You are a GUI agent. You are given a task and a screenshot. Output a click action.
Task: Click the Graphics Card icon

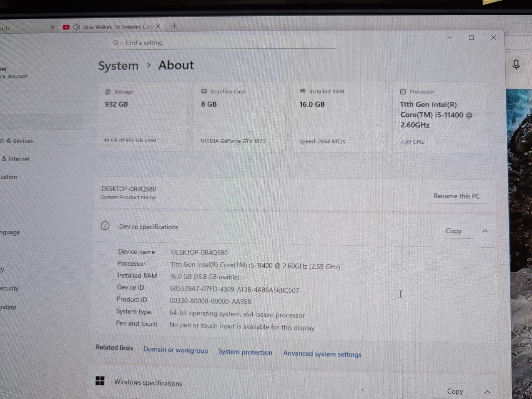click(x=204, y=91)
